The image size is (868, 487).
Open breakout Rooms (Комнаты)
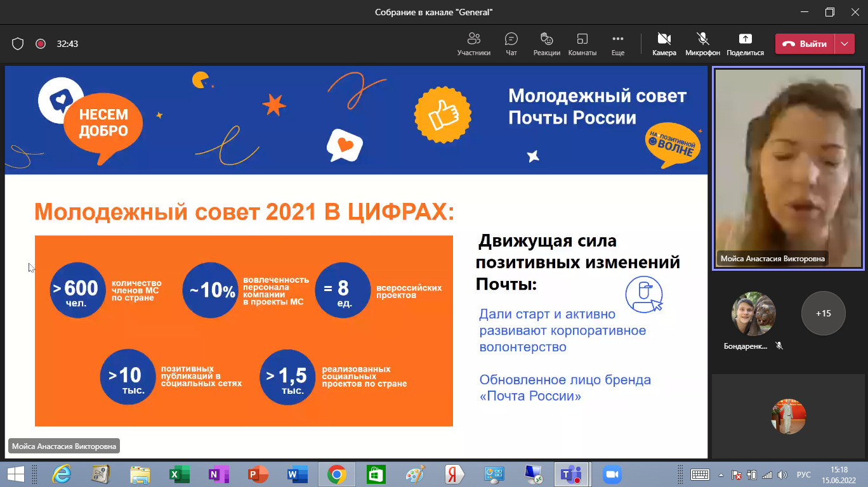click(582, 44)
